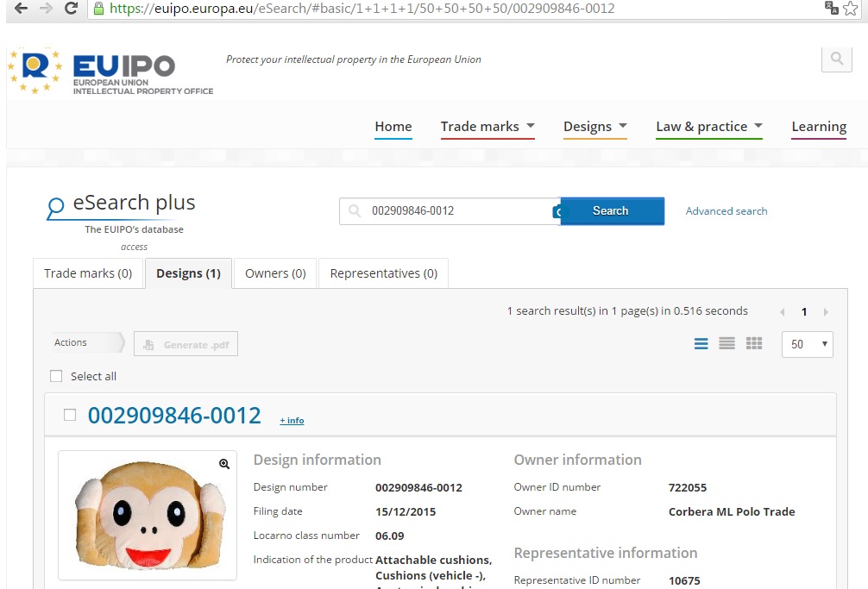Select the owner ID number 722055
Viewport: 868px width, 589px height.
click(688, 487)
